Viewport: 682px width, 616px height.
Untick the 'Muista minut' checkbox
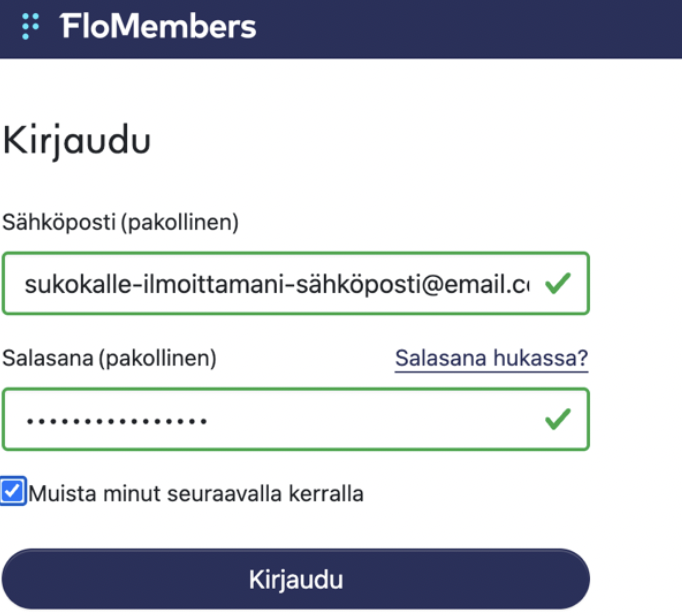(14, 492)
